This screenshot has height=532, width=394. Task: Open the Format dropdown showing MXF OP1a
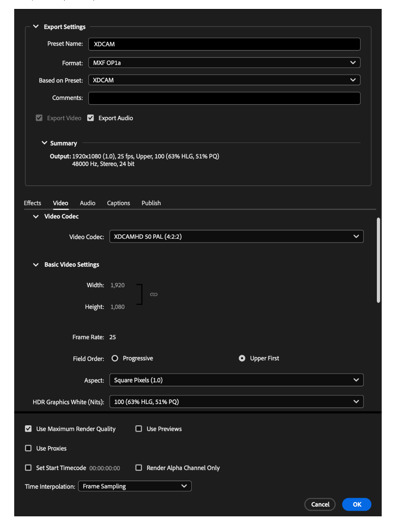tap(224, 63)
